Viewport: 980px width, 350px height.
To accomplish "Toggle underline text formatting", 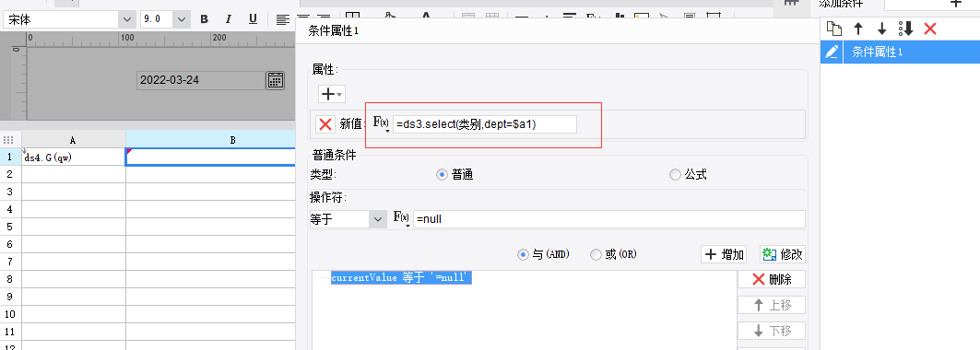I will (253, 19).
